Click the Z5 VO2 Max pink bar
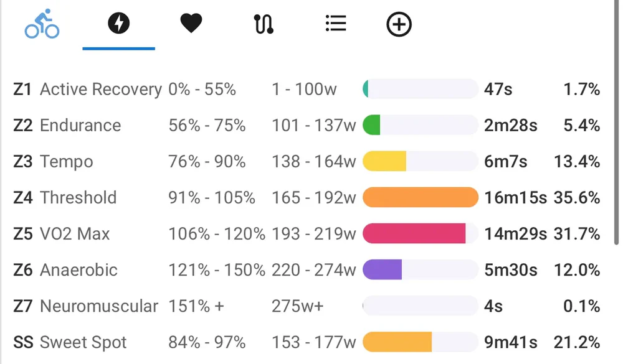This screenshot has height=364, width=623. pyautogui.click(x=414, y=234)
